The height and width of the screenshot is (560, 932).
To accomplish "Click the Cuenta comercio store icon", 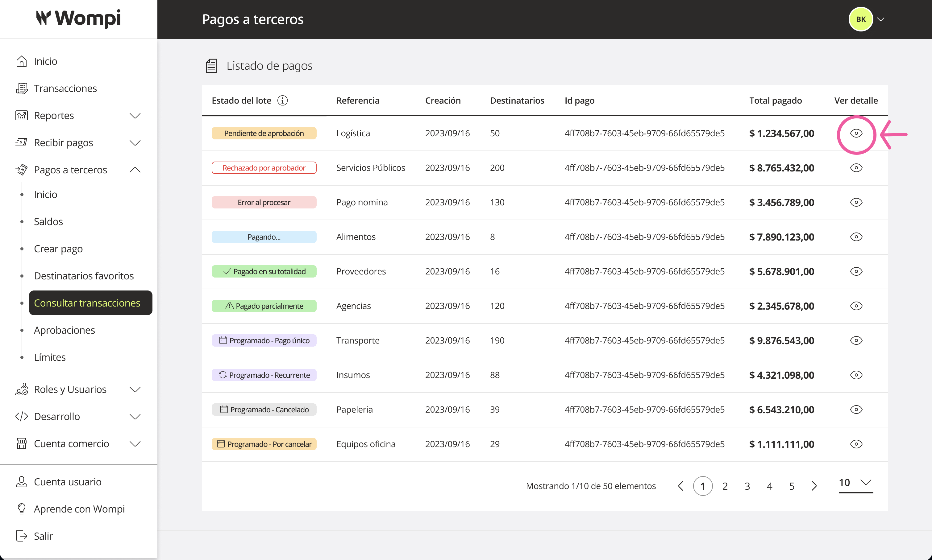I will tap(22, 443).
